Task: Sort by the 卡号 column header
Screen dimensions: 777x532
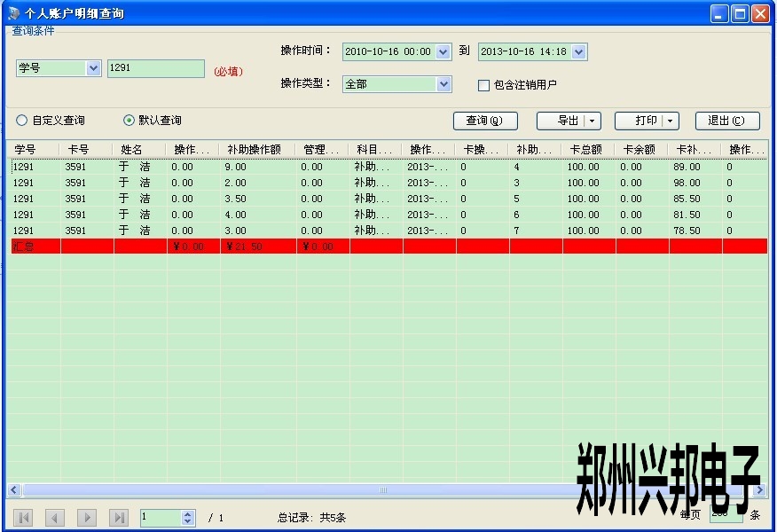Action: point(86,150)
